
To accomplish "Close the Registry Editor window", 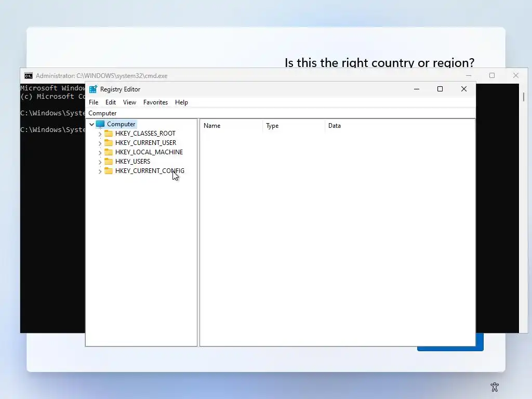I will point(464,89).
